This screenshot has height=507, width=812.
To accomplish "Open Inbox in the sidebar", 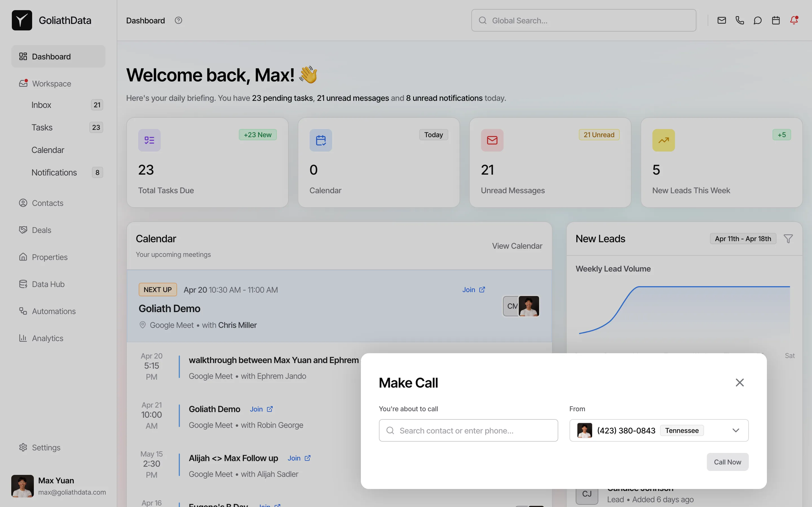I will coord(41,105).
